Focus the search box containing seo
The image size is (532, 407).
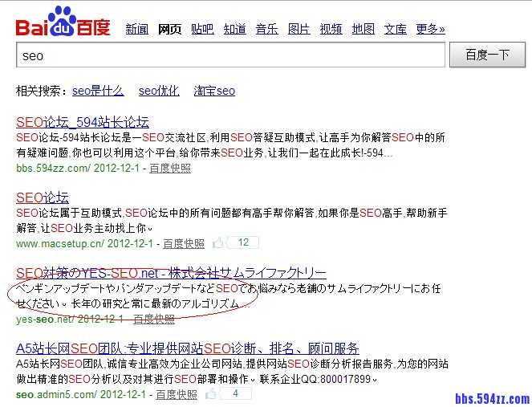point(230,55)
